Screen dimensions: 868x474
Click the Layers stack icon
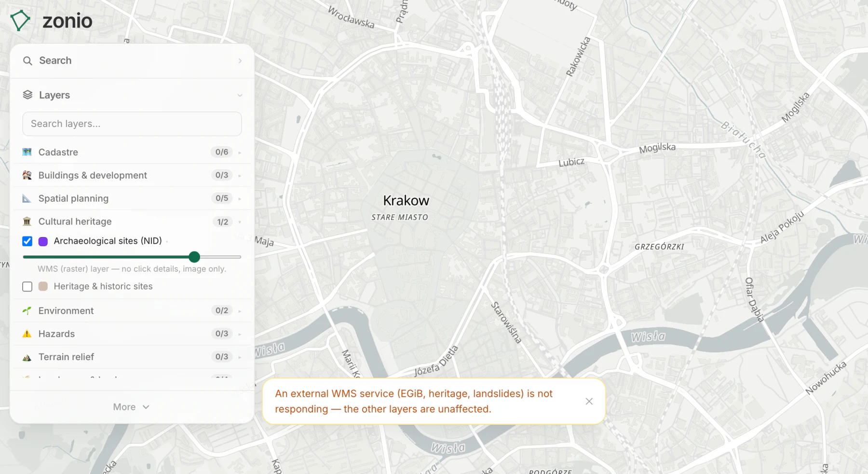tap(27, 95)
